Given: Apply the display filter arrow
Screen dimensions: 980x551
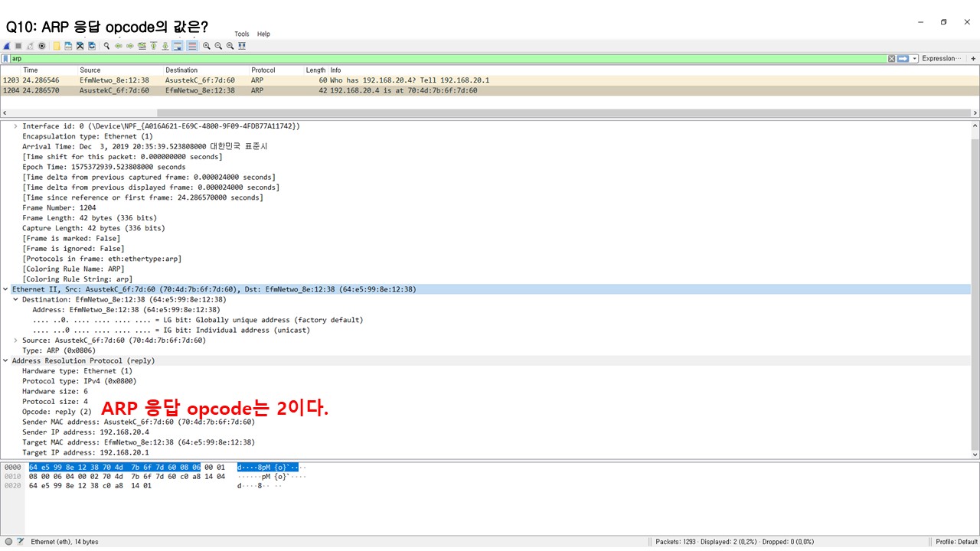Looking at the screenshot, I should pyautogui.click(x=903, y=59).
